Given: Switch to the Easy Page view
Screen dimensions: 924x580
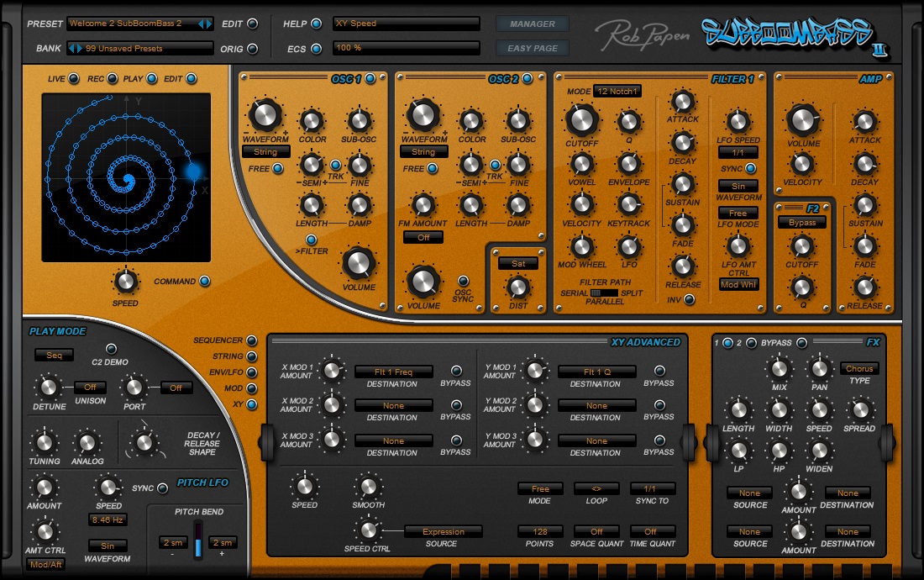Looking at the screenshot, I should click(x=533, y=48).
